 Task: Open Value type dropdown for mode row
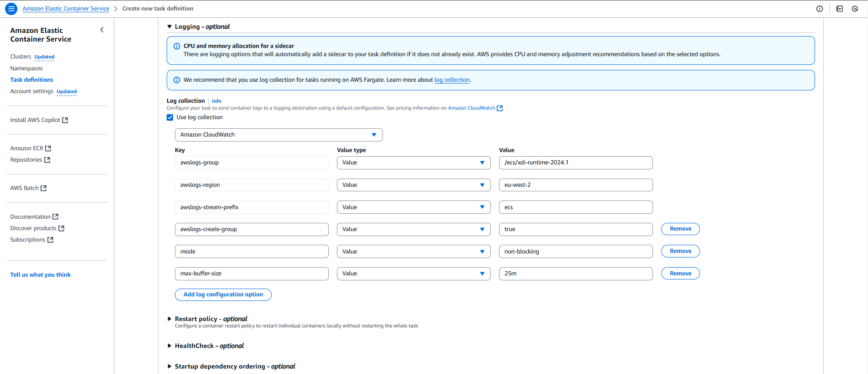click(414, 252)
